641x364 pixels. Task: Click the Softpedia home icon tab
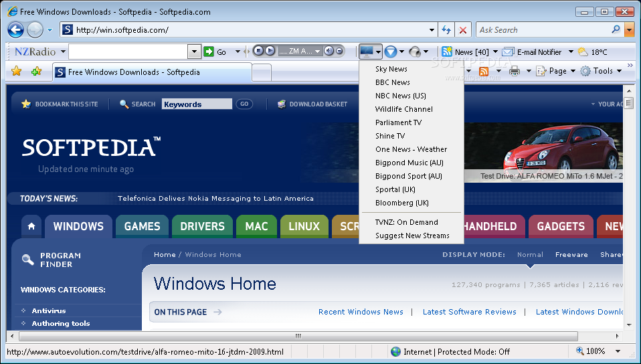31,226
